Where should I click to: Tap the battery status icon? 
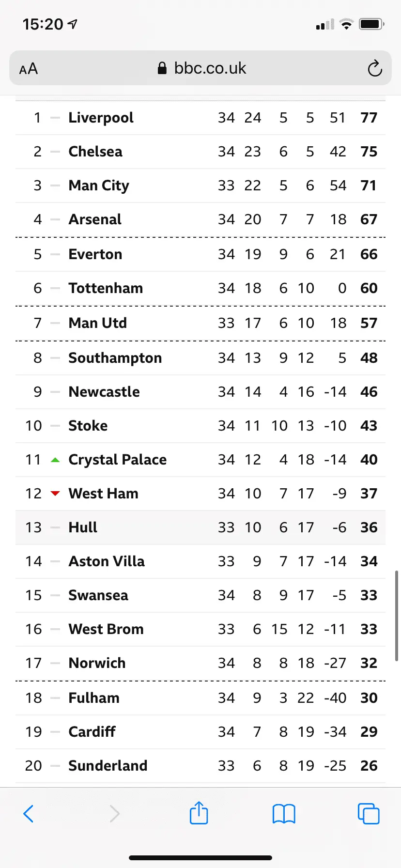click(x=371, y=24)
